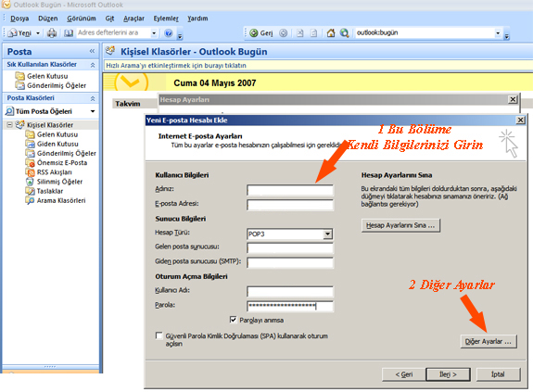Click the Giden posta sunucusu (SMTP) field
This screenshot has height=392, width=533.
click(290, 262)
